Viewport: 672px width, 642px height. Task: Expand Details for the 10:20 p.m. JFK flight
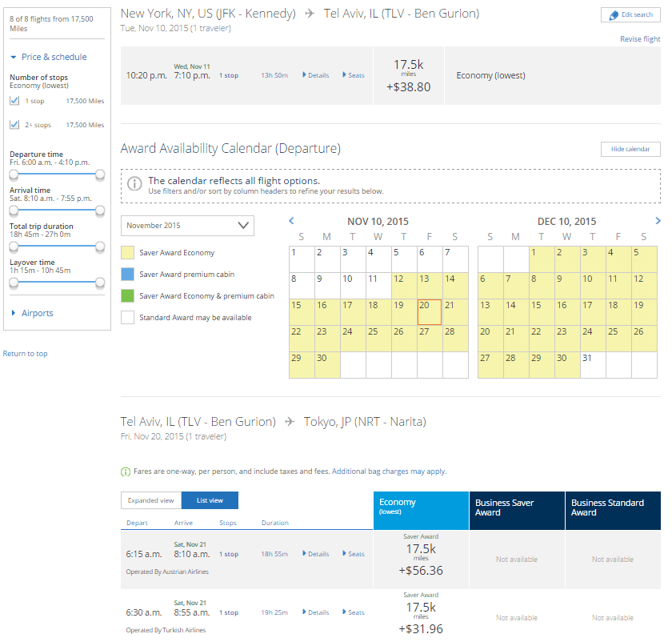316,75
